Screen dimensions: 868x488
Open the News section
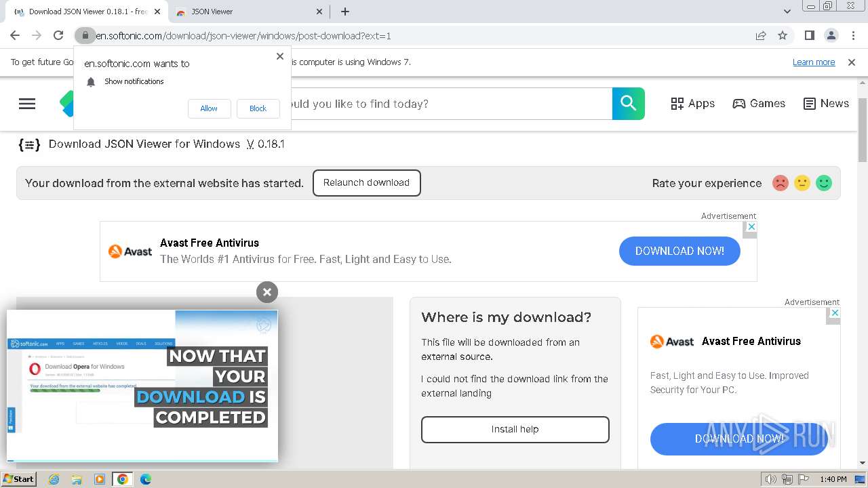(826, 104)
